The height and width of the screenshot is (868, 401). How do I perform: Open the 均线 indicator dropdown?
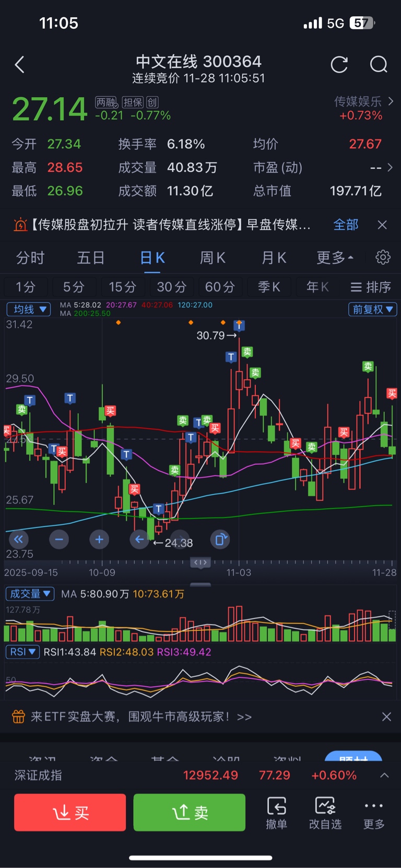(29, 309)
